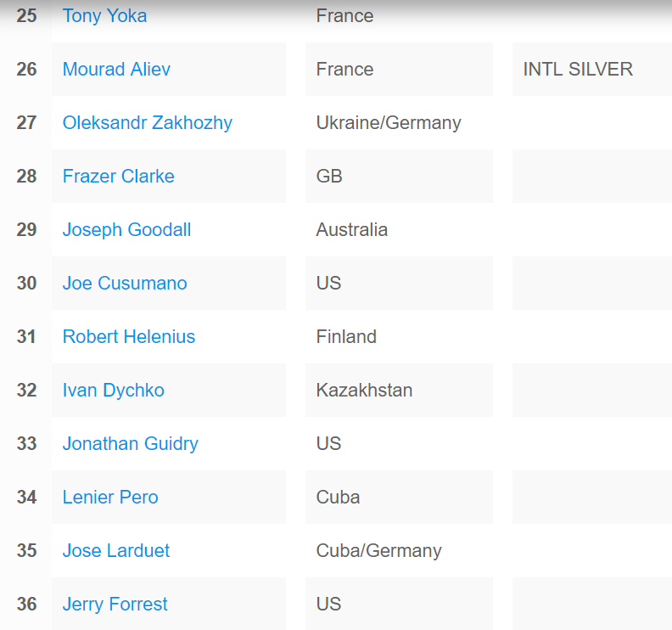Open Lenier Pero's profile
The height and width of the screenshot is (630, 672).
[110, 498]
